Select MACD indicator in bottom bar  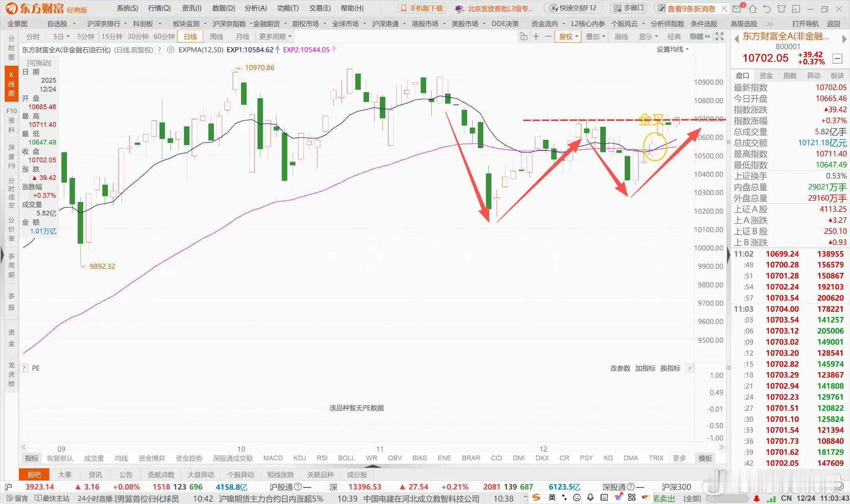pos(273,458)
